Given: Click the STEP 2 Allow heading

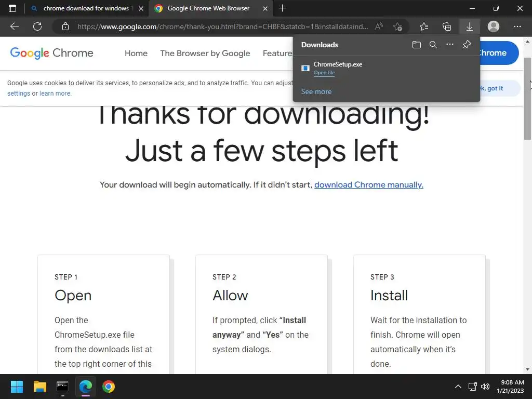Looking at the screenshot, I should pos(230,295).
